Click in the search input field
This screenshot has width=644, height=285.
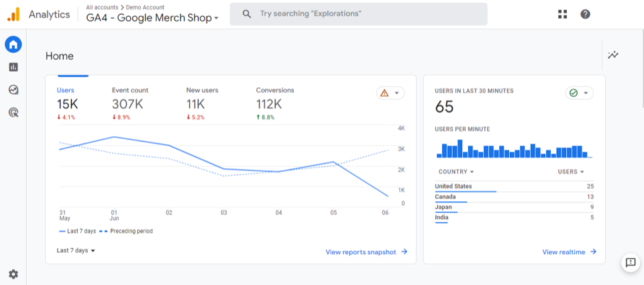[369, 14]
